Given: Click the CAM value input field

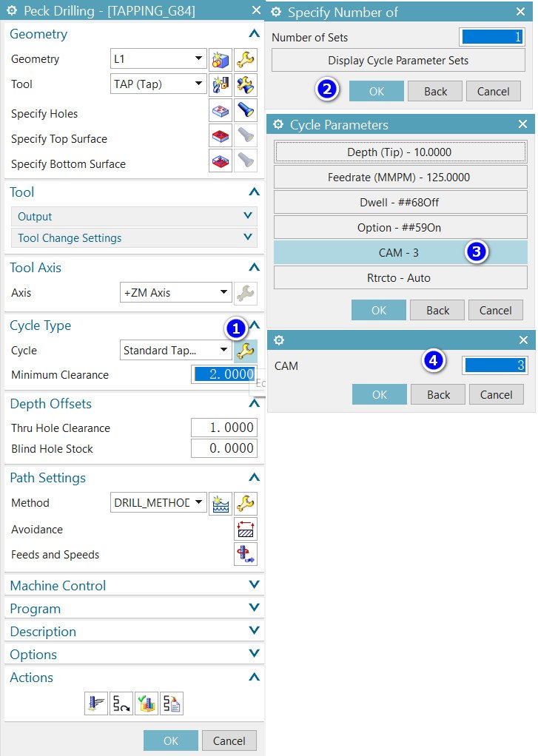Looking at the screenshot, I should point(494,365).
